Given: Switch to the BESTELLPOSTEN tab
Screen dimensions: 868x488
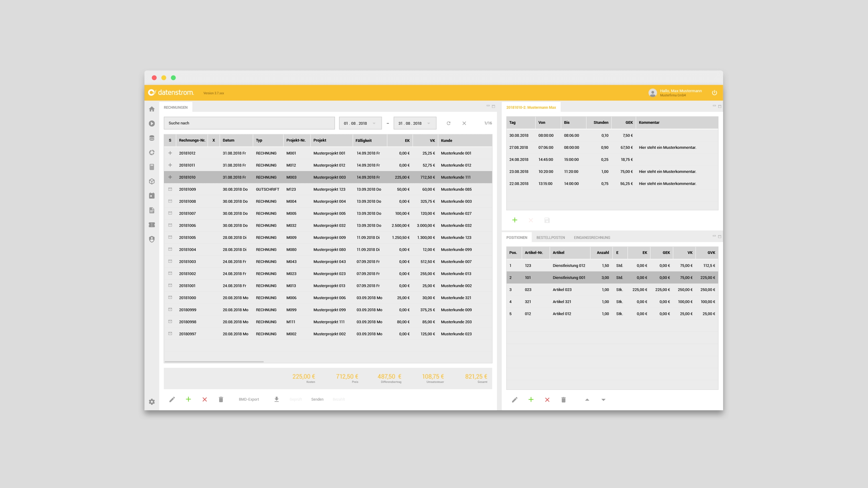Looking at the screenshot, I should (550, 237).
